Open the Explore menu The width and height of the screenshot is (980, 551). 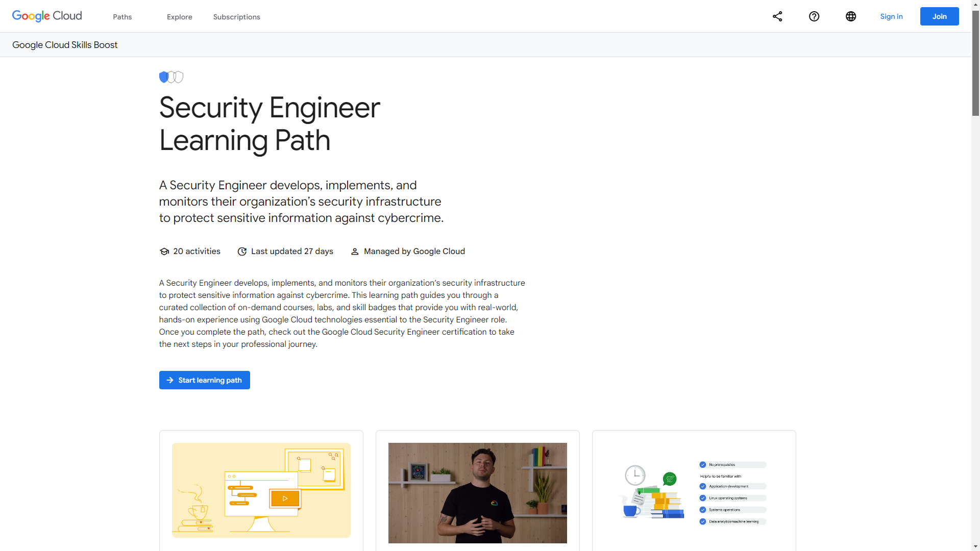tap(180, 17)
